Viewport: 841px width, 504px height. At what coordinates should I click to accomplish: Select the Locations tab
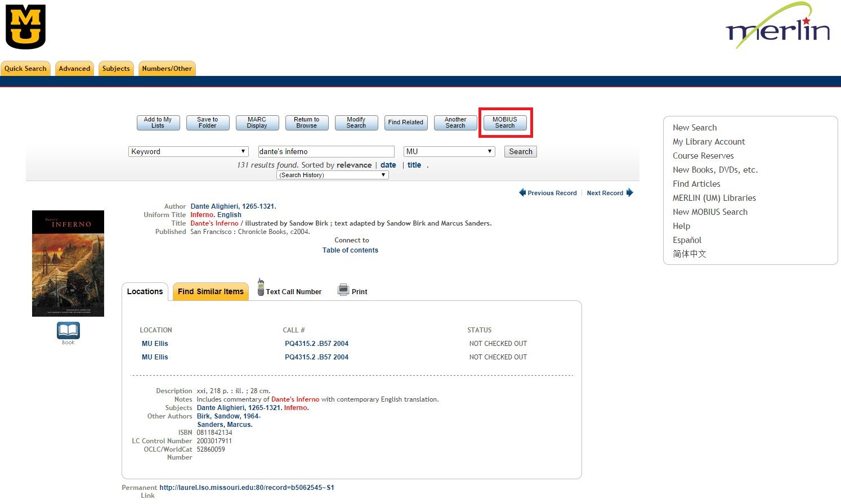pos(145,291)
